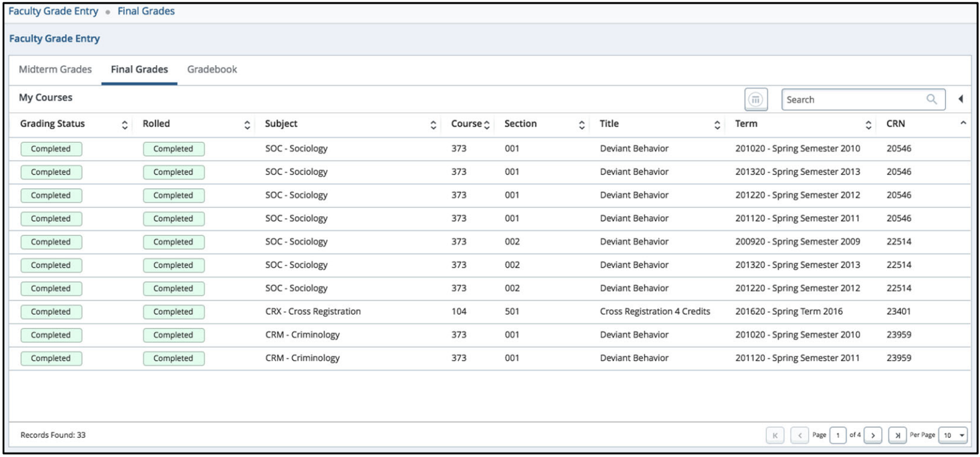Go to the previous page of results
980x457 pixels.
click(799, 435)
